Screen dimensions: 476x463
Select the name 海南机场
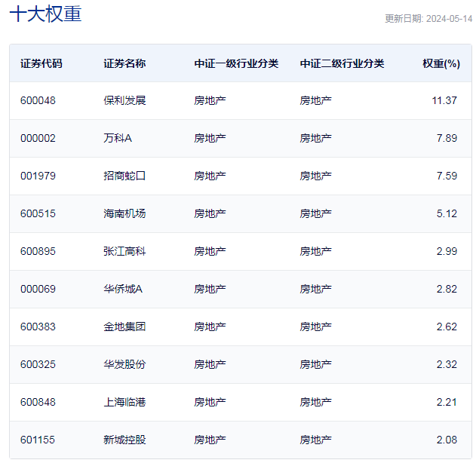coord(124,213)
